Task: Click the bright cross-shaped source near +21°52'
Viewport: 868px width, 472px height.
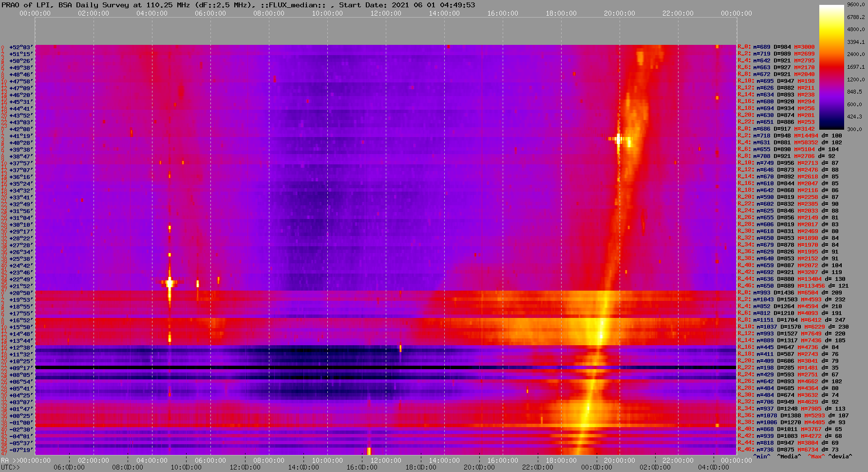Action: pos(170,283)
